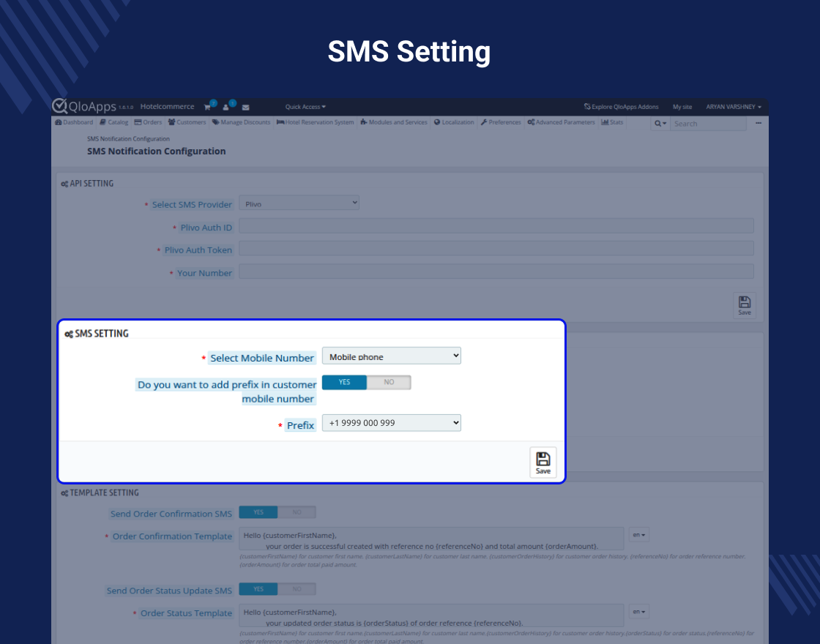The height and width of the screenshot is (644, 820).
Task: Set prefix toggle to NO
Action: (389, 382)
